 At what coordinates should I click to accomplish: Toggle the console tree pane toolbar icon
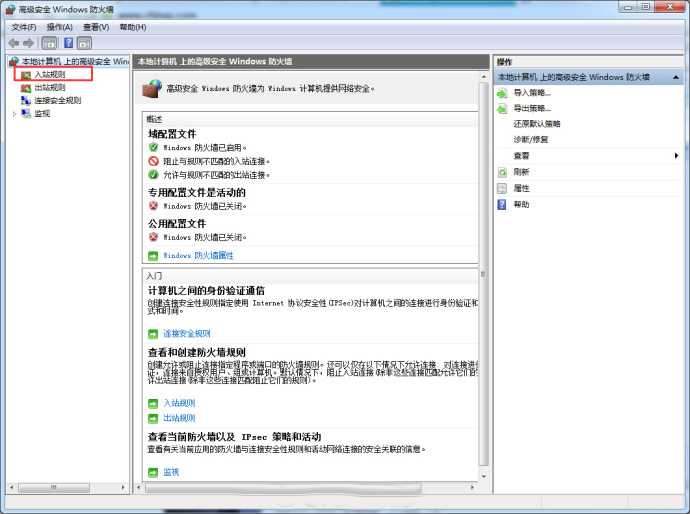pos(49,43)
